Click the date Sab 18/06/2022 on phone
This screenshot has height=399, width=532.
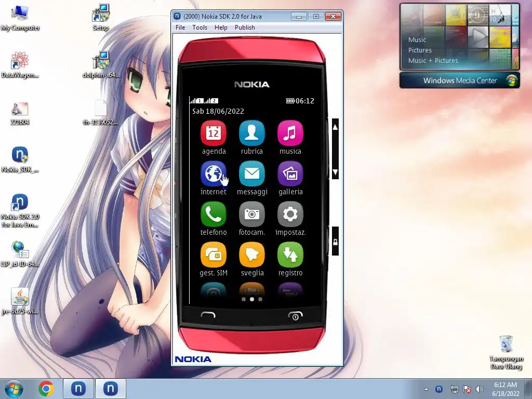(x=218, y=111)
